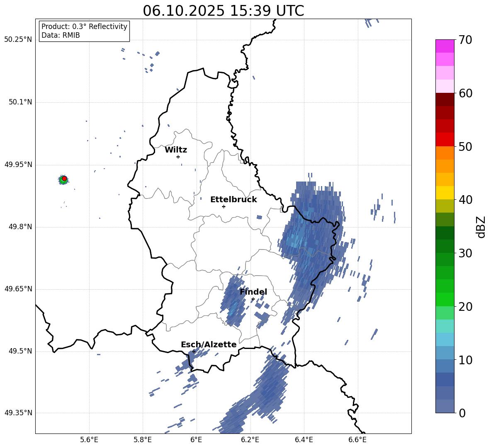Click the cross marker under Wiltz
This screenshot has height=448, width=491.
178,157
